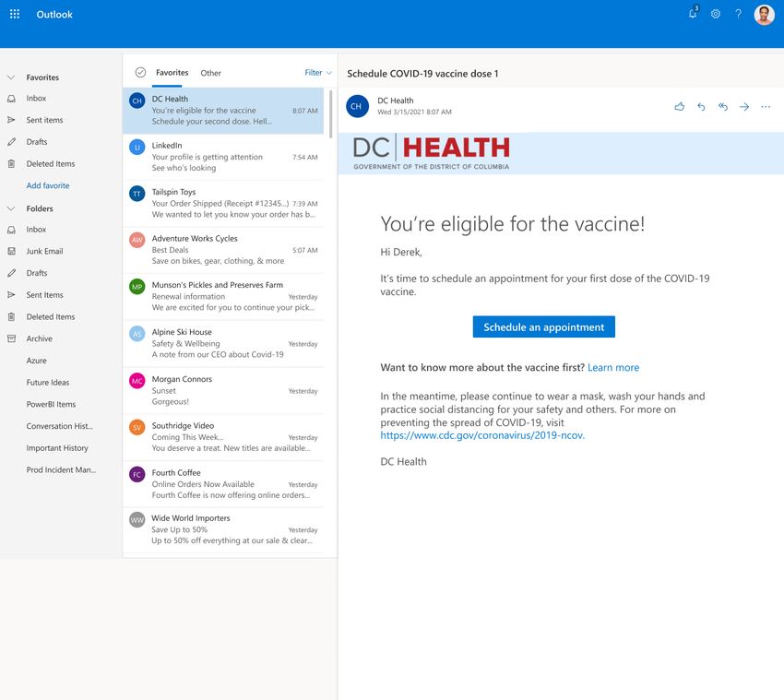Viewport: 784px width, 700px height.
Task: Toggle the select all messages circle checkbox
Action: (140, 73)
